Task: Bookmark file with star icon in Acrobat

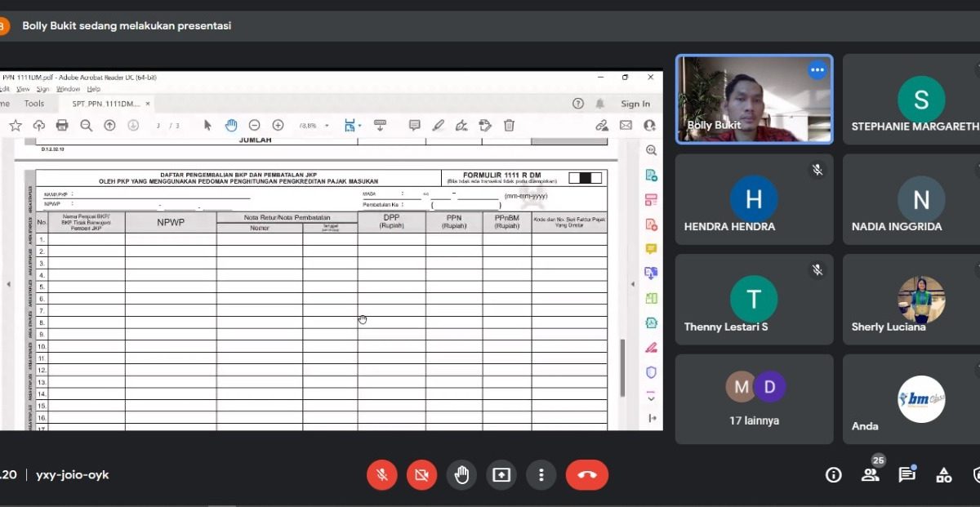Action: tap(15, 126)
